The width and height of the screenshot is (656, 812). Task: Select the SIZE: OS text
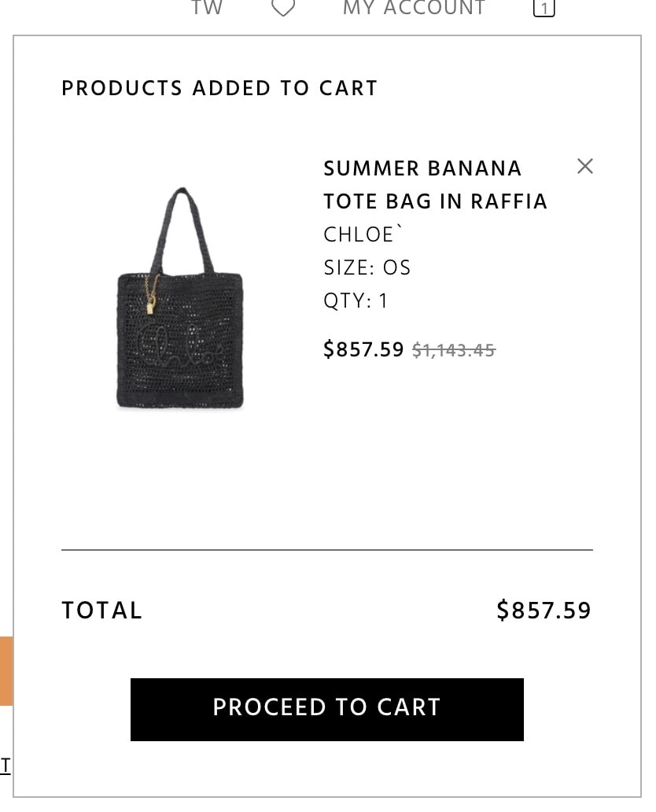[x=367, y=268]
